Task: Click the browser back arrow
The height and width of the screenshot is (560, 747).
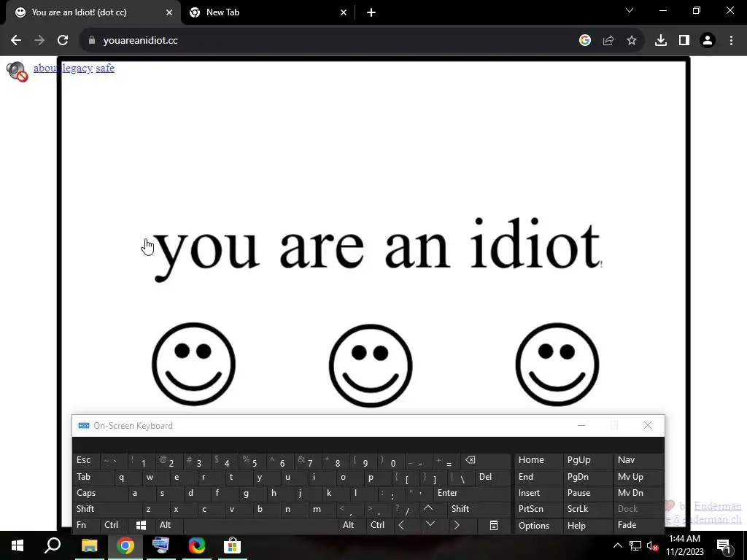Action: point(16,41)
